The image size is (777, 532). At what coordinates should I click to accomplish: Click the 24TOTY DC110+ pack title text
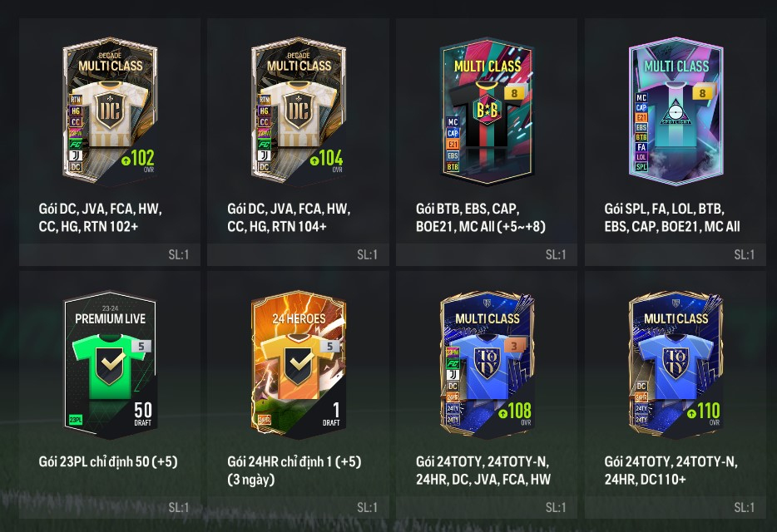tap(671, 470)
